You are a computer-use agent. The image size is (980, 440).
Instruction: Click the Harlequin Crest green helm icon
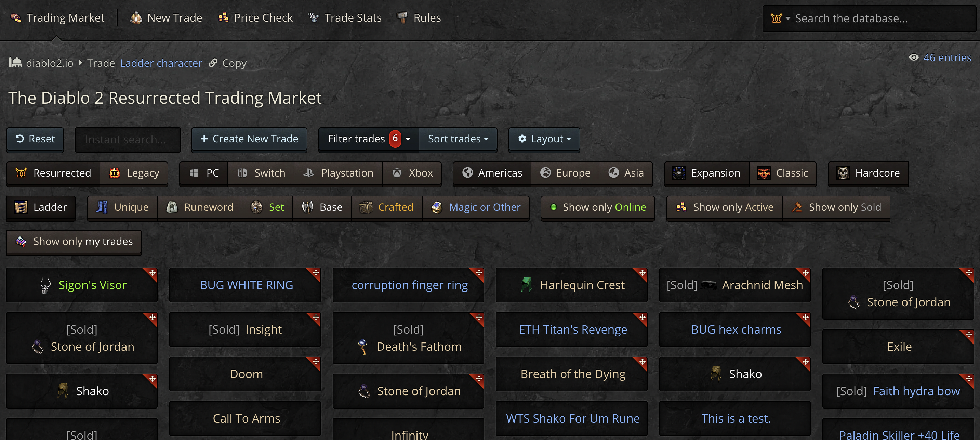tap(526, 285)
